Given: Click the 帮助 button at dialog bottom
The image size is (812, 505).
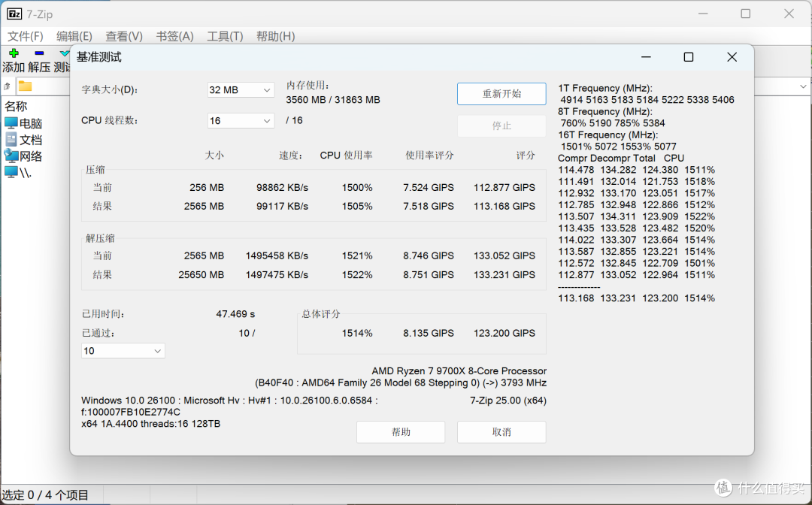Looking at the screenshot, I should (400, 432).
